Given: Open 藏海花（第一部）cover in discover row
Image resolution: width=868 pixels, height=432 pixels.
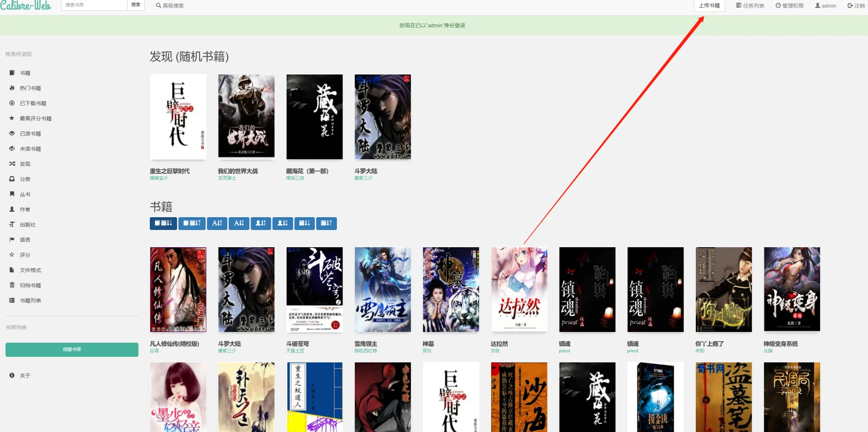Looking at the screenshot, I should 315,116.
